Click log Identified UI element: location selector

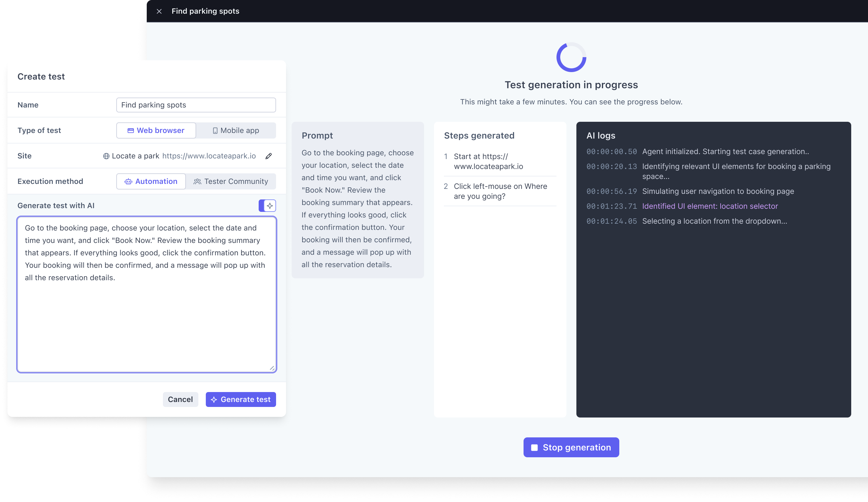click(x=710, y=206)
